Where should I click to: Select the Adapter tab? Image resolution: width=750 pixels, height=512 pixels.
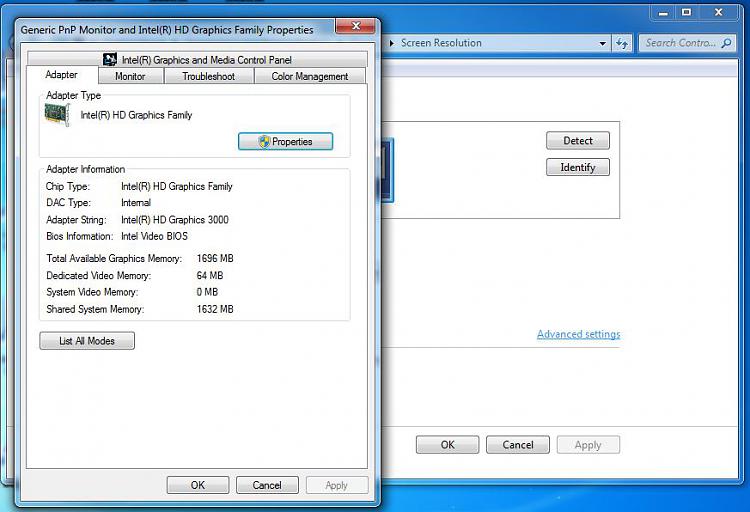click(x=62, y=75)
